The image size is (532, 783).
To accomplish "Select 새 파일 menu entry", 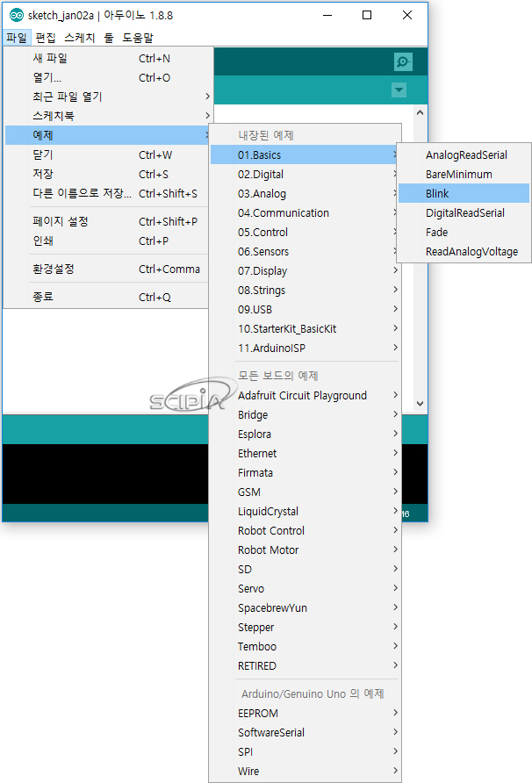I will pos(108,59).
